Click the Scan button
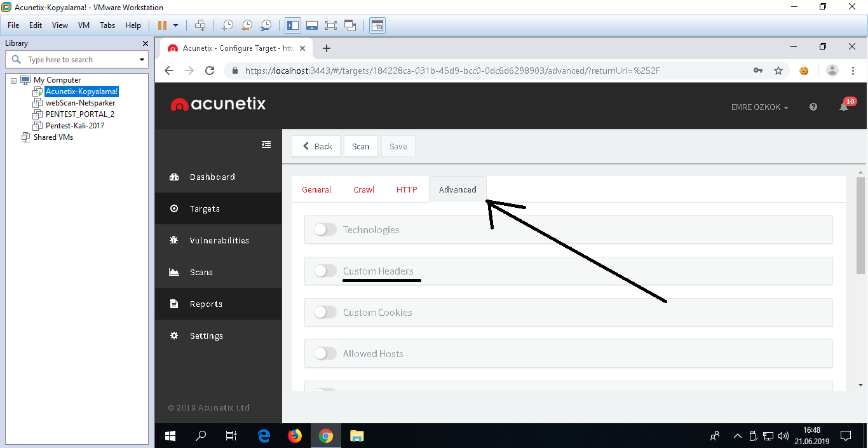 tap(361, 146)
